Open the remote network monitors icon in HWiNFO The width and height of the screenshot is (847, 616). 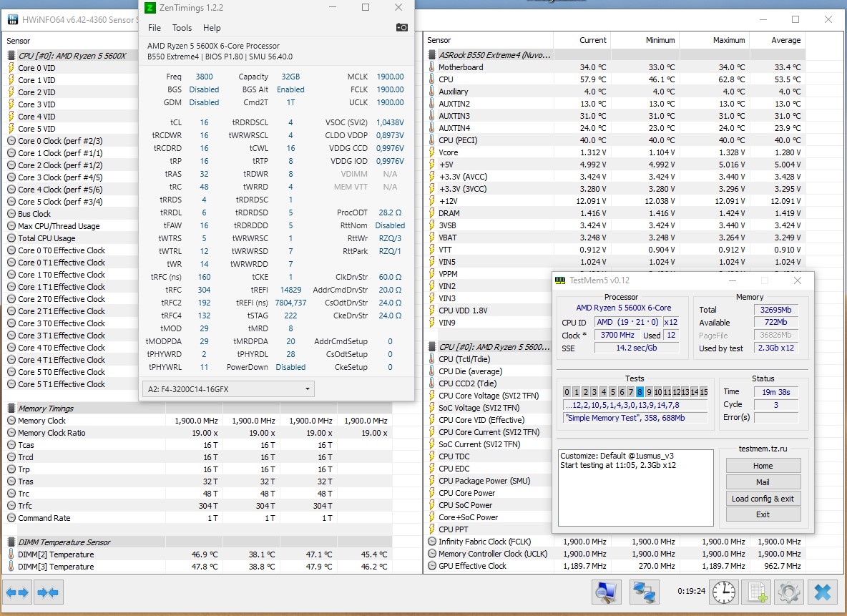click(644, 593)
